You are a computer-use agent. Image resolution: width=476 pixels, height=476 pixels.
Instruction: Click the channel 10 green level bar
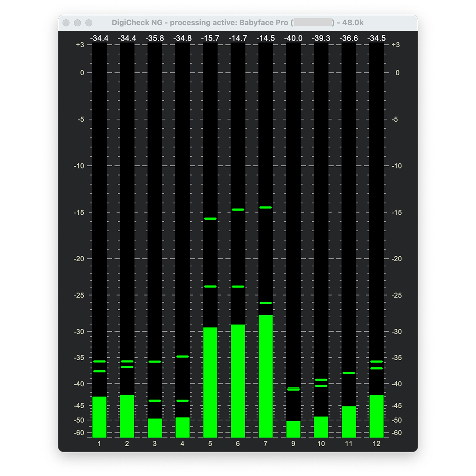[321, 427]
